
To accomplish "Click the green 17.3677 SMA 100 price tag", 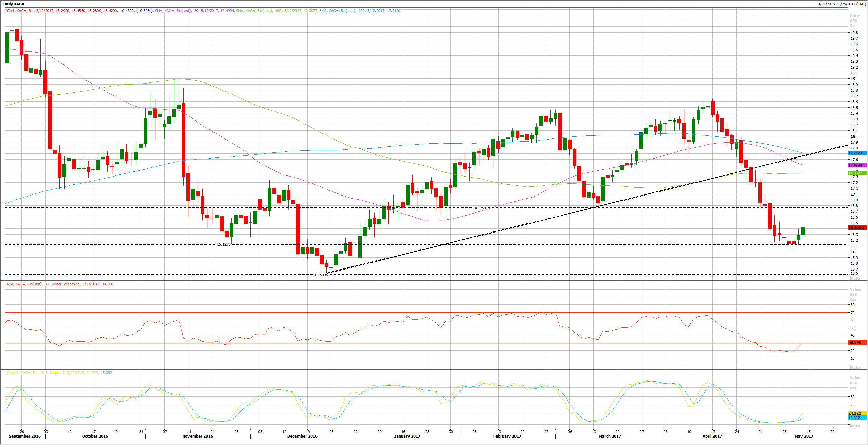I will click(857, 173).
